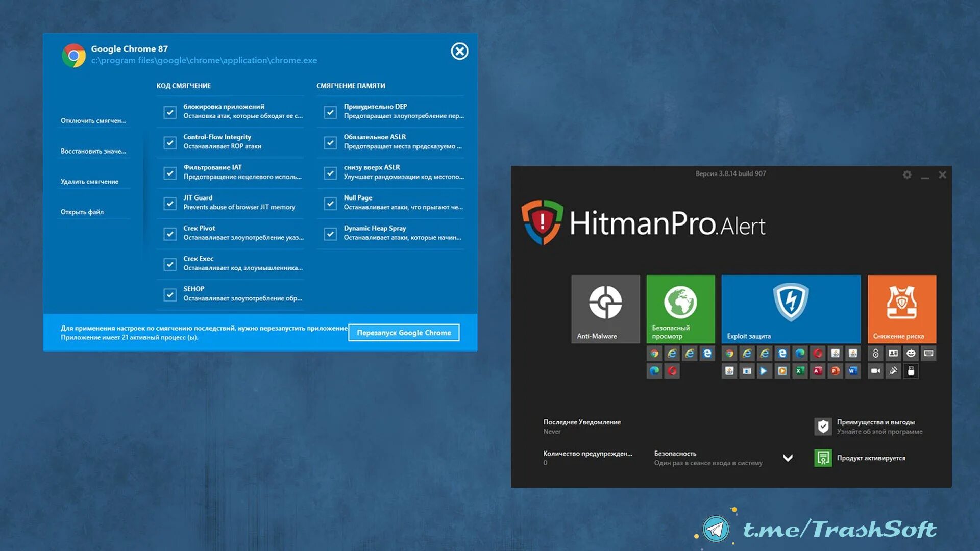Click Удалить смягчение option
This screenshot has height=551, width=980.
point(89,182)
